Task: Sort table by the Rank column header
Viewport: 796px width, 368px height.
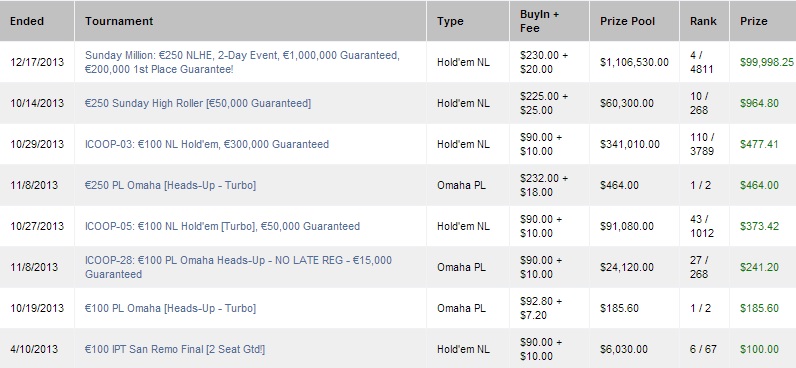Action: click(x=703, y=21)
